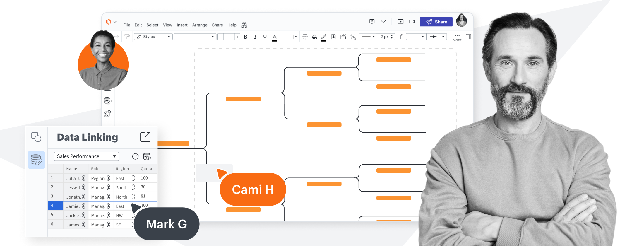Image resolution: width=644 pixels, height=246 pixels.
Task: Open the comments speech bubble icon
Action: pyautogui.click(x=372, y=22)
